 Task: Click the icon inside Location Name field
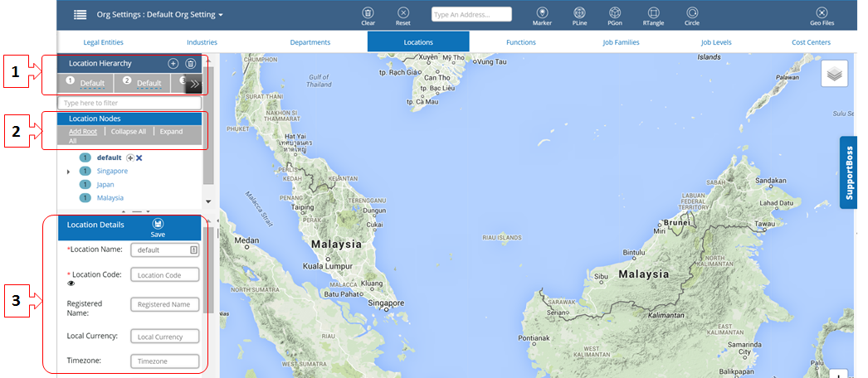(x=193, y=250)
